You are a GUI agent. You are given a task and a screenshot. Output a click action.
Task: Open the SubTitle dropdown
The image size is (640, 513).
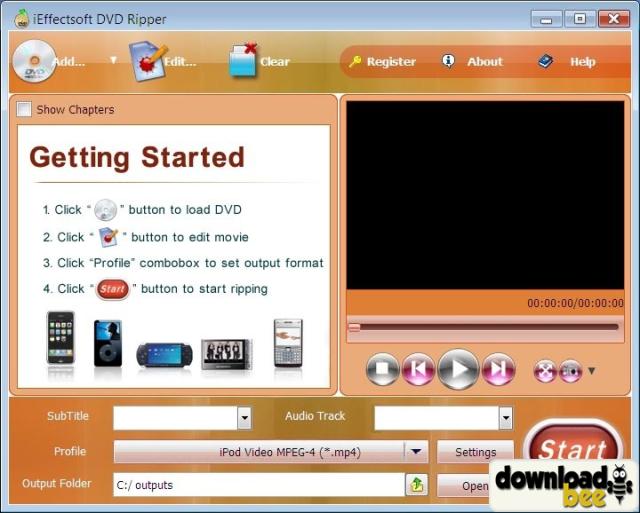tap(244, 418)
